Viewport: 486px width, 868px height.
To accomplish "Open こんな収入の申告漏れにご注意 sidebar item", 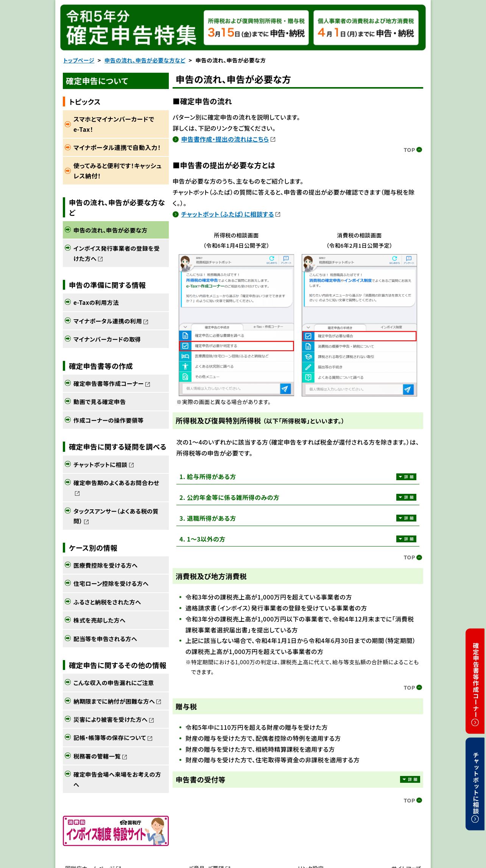I will pyautogui.click(x=116, y=683).
